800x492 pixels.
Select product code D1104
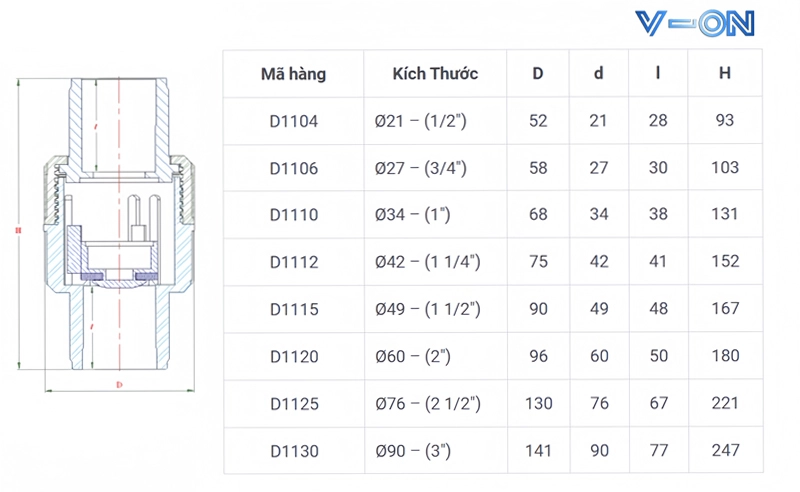(293, 121)
